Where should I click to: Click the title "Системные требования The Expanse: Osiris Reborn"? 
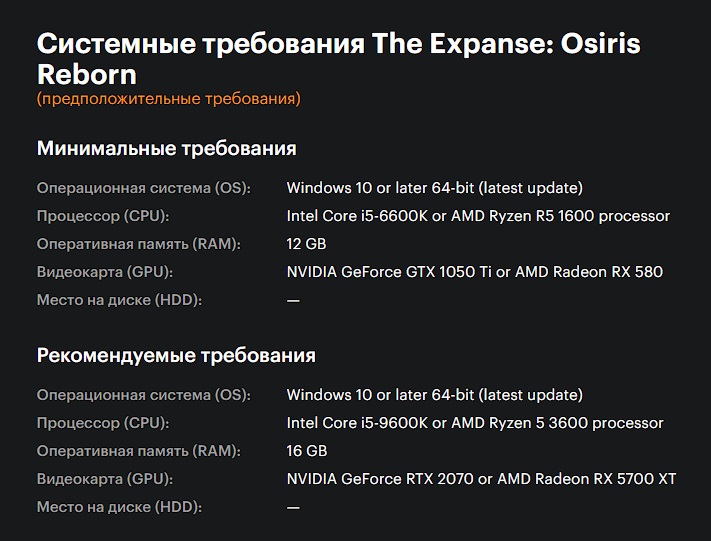pyautogui.click(x=338, y=59)
